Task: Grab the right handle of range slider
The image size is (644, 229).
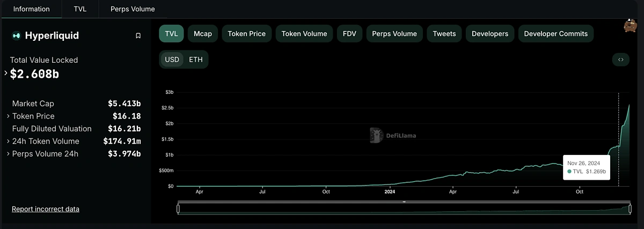Action: point(629,209)
